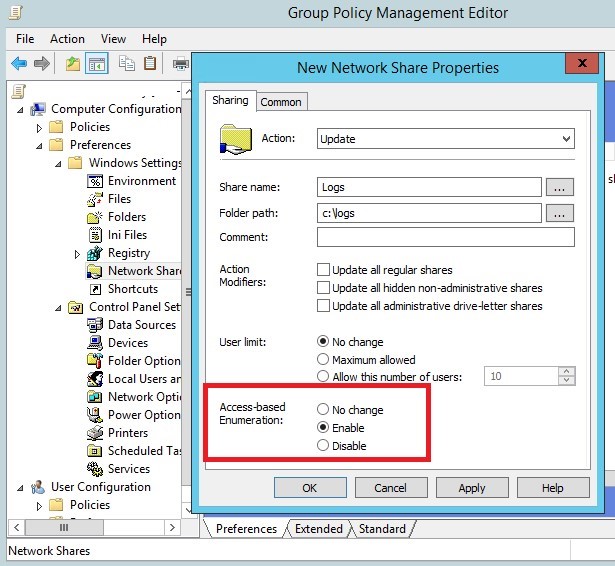
Task: Click the Shortcuts icon in tree
Action: (x=96, y=289)
